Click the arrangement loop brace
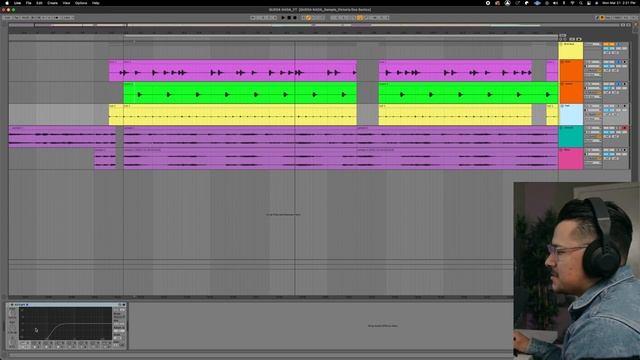The height and width of the screenshot is (360, 640). [341, 36]
